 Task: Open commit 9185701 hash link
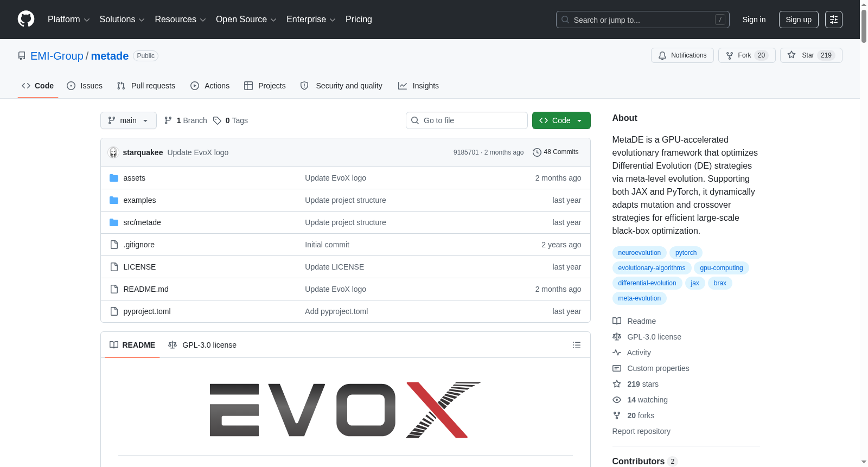pos(466,152)
